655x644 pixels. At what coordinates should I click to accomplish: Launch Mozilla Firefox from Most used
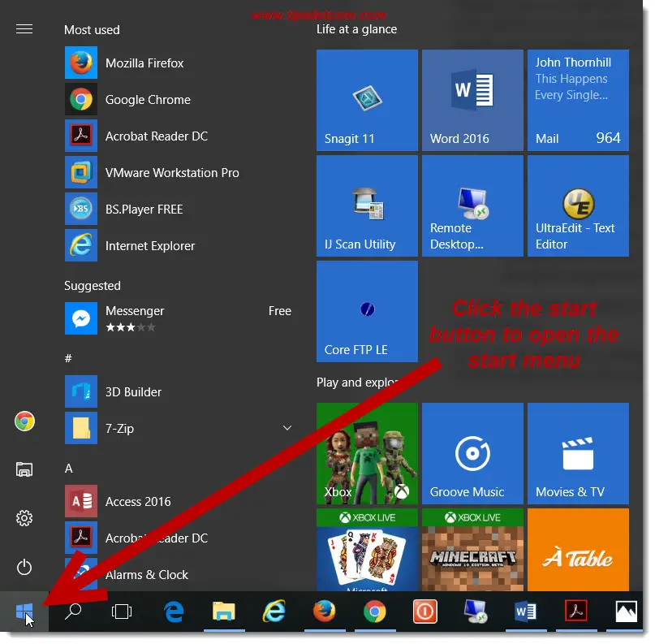coord(144,63)
